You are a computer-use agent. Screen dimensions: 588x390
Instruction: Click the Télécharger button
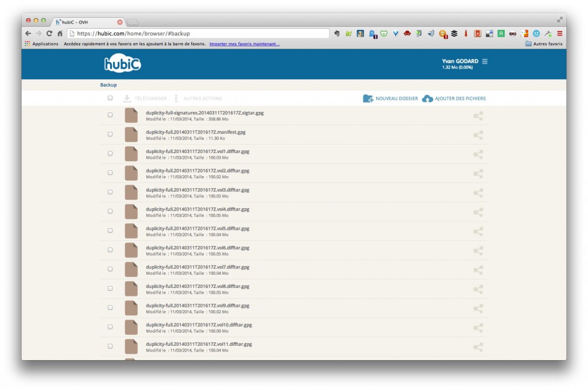145,99
